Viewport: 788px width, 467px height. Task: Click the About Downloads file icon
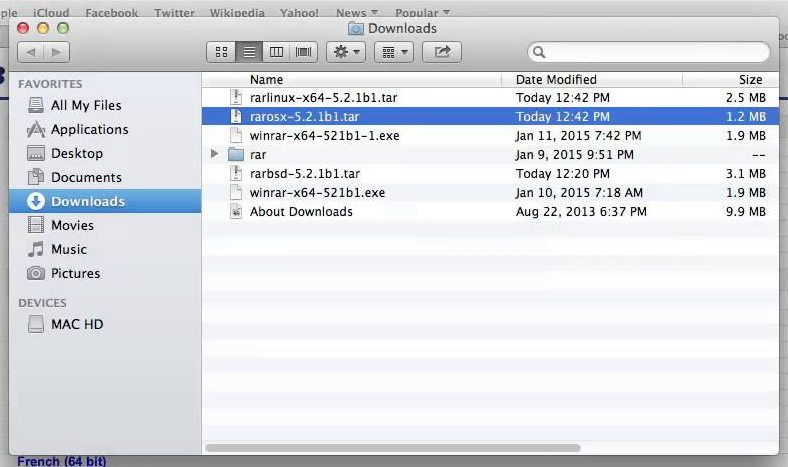tap(236, 212)
